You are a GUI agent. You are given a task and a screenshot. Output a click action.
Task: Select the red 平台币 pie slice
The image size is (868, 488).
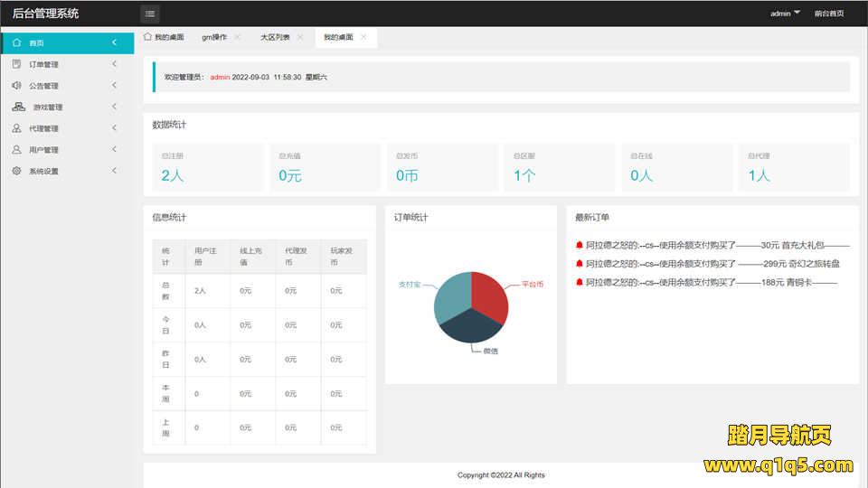pos(491,291)
